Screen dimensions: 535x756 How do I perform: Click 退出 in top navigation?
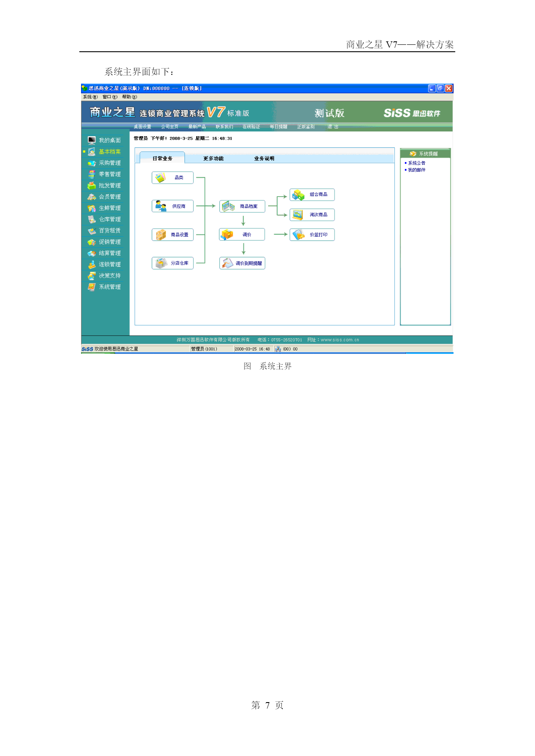(x=333, y=127)
